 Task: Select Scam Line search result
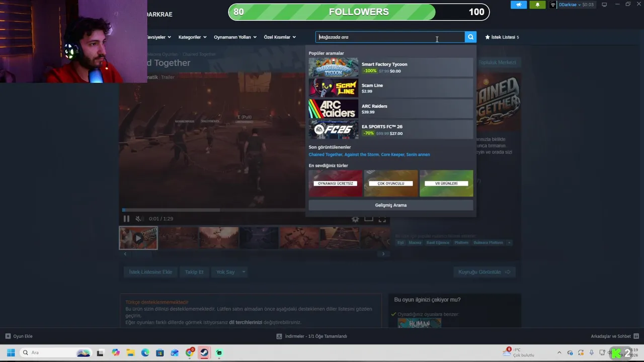tap(390, 88)
